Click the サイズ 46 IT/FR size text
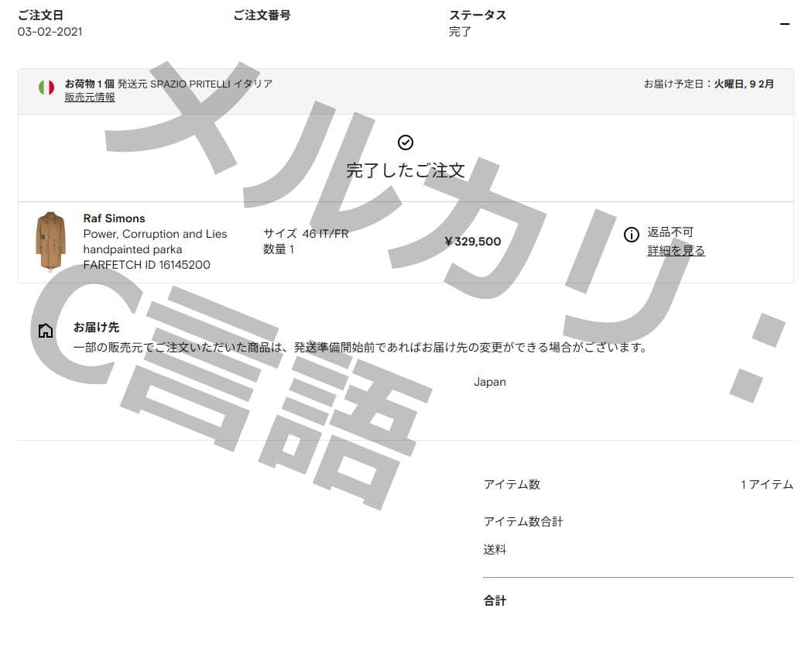The image size is (812, 649). (x=307, y=232)
